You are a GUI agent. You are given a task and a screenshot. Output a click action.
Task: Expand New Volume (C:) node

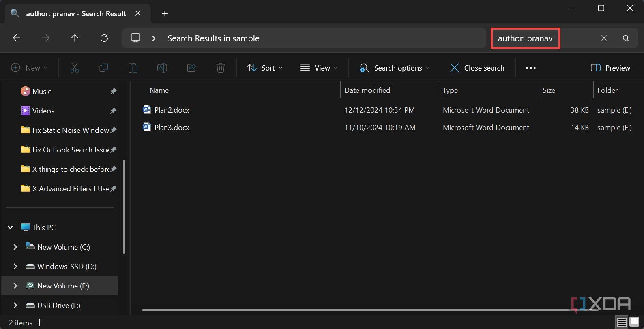pyautogui.click(x=15, y=247)
